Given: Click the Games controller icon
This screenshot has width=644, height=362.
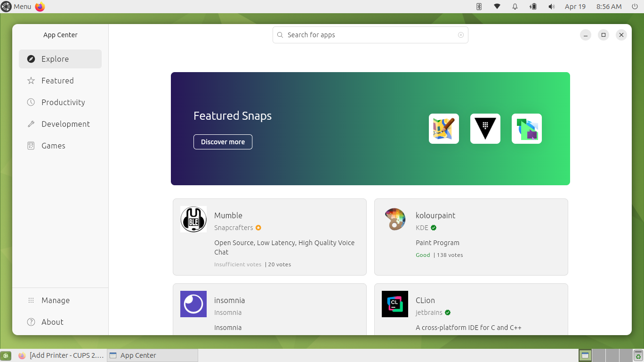Looking at the screenshot, I should click(31, 146).
